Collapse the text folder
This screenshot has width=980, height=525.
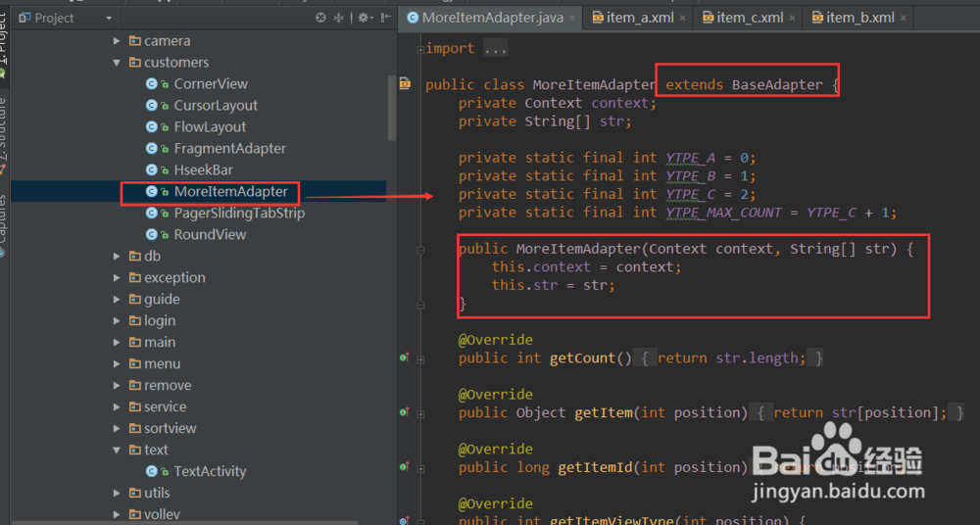(x=117, y=450)
